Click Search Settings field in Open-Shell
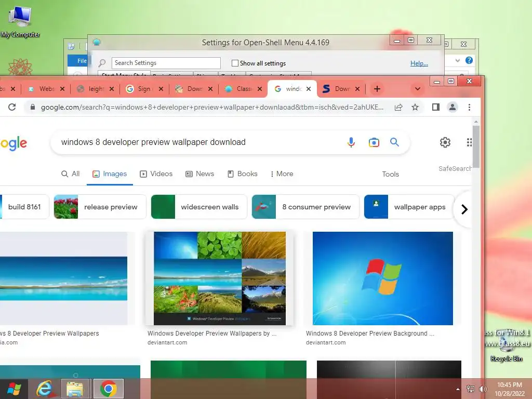Viewport: 532px width, 399px height. [166, 63]
